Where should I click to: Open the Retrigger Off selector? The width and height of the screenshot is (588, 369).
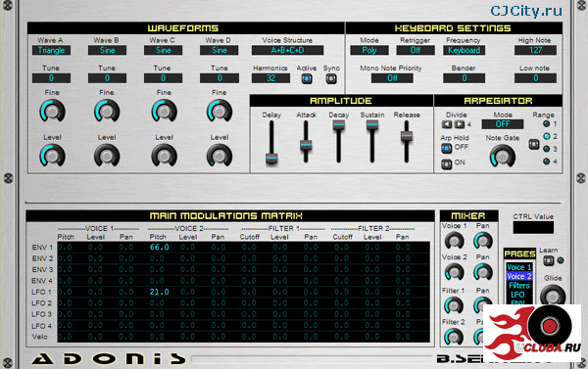(416, 50)
